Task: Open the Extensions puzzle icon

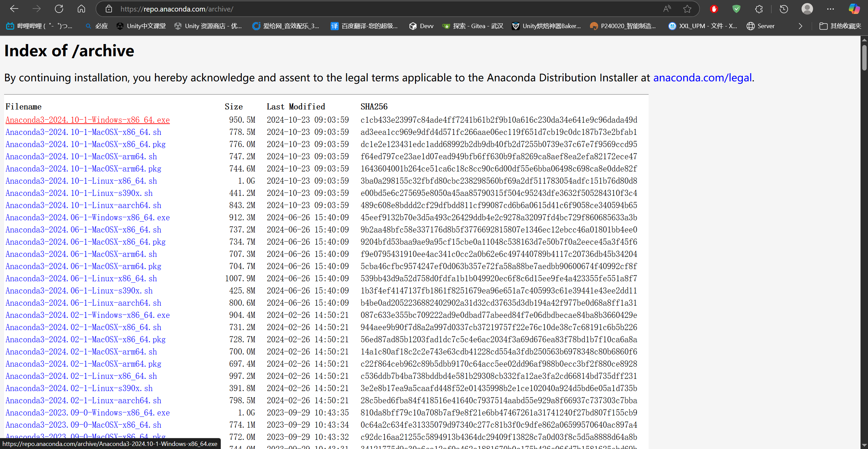Action: pyautogui.click(x=759, y=9)
